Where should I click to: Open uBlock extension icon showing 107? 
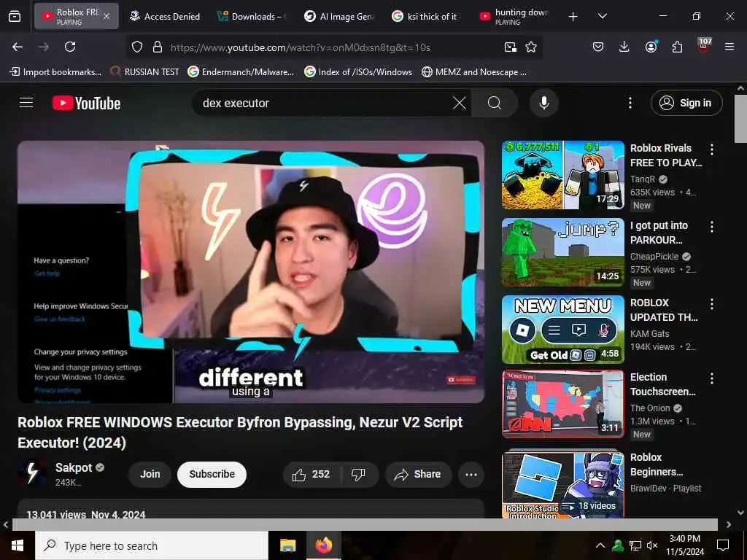(704, 46)
